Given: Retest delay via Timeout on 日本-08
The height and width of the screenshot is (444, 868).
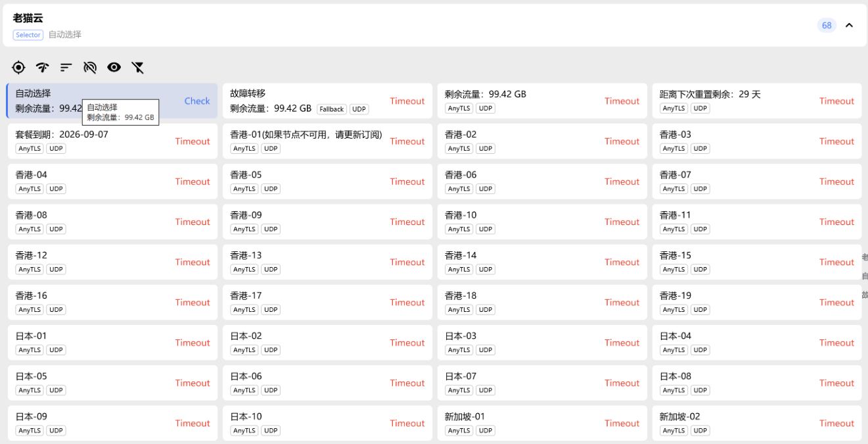Looking at the screenshot, I should (x=836, y=383).
